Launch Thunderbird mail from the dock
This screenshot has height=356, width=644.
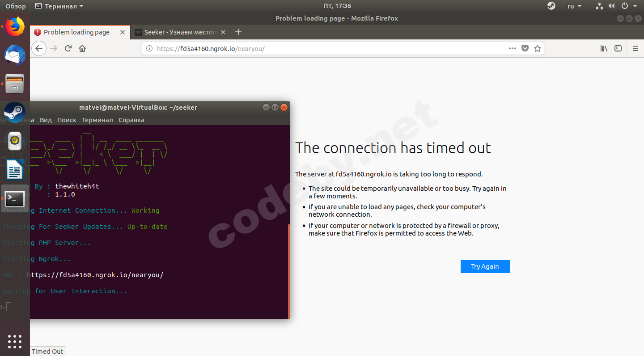pyautogui.click(x=15, y=55)
